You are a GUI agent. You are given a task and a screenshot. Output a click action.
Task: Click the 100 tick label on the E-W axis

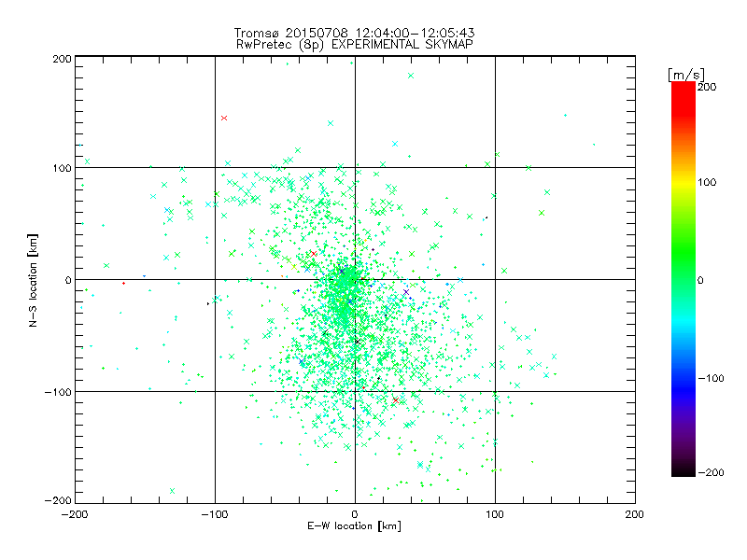(495, 514)
